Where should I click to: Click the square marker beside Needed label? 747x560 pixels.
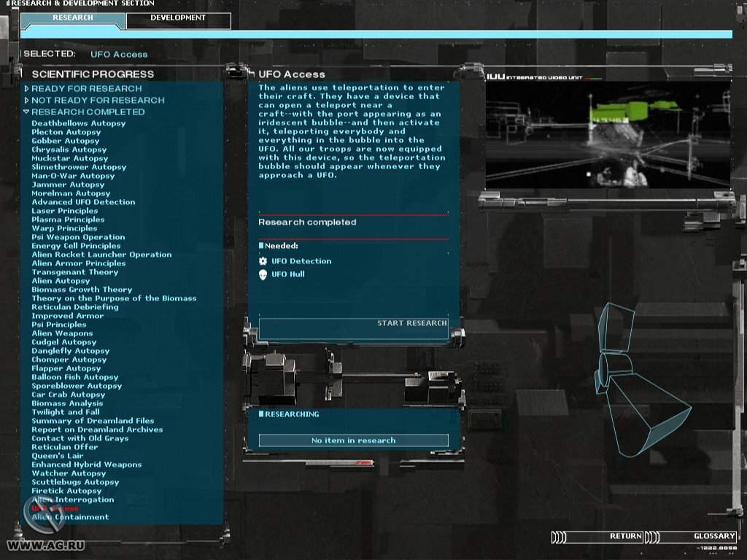click(261, 246)
